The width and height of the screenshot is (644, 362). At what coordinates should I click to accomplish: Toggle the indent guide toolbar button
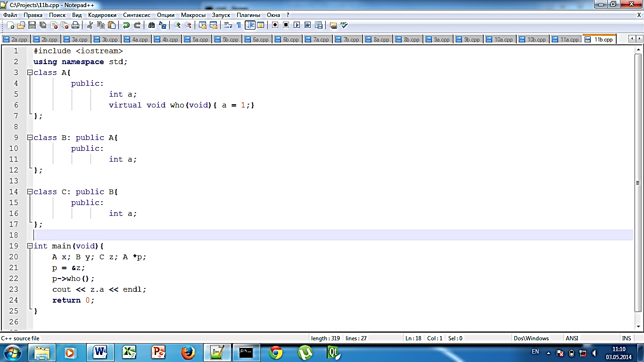(250, 25)
